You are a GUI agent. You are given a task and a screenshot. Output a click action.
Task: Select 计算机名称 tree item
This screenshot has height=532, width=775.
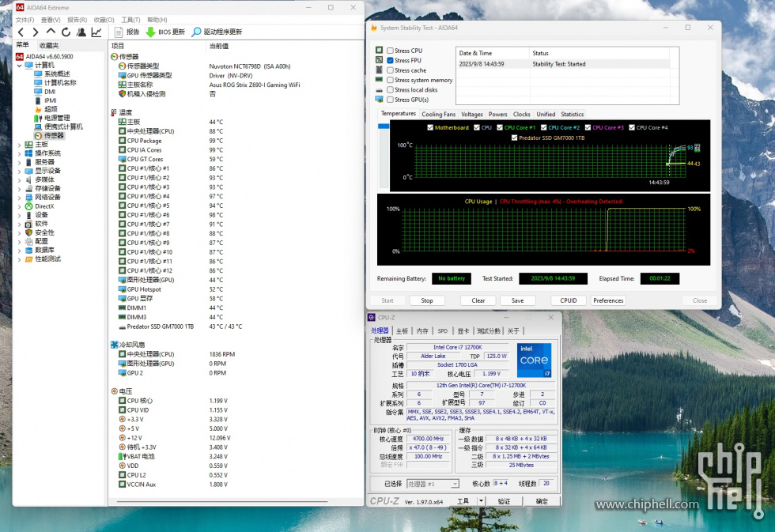pyautogui.click(x=60, y=82)
